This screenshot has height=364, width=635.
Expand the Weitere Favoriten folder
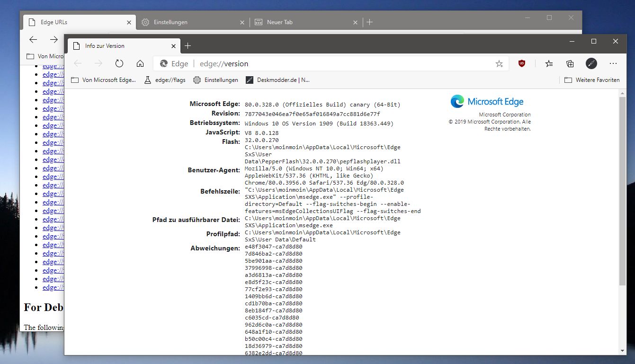coord(592,80)
